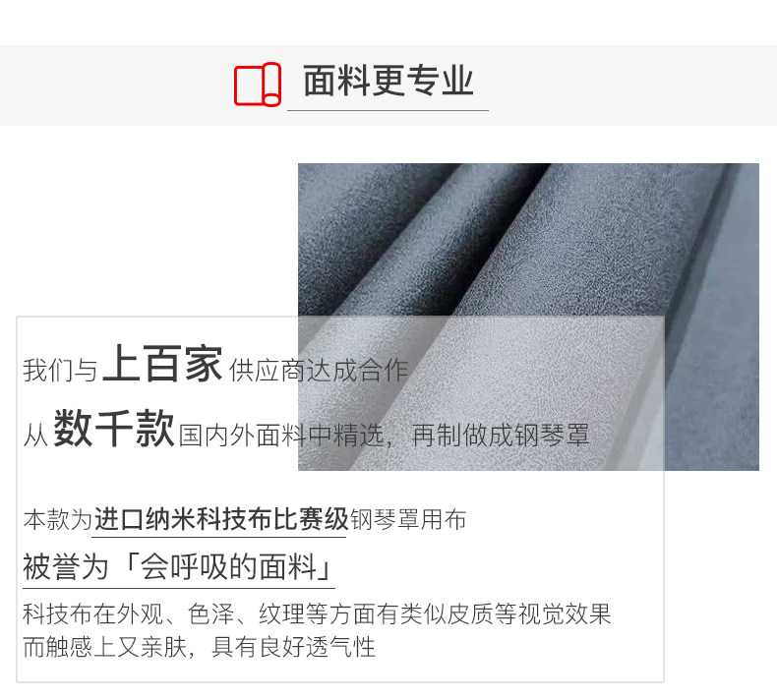Screen dimensions: 777x700
Task: Click the heading 面料更专业
Action: [388, 81]
